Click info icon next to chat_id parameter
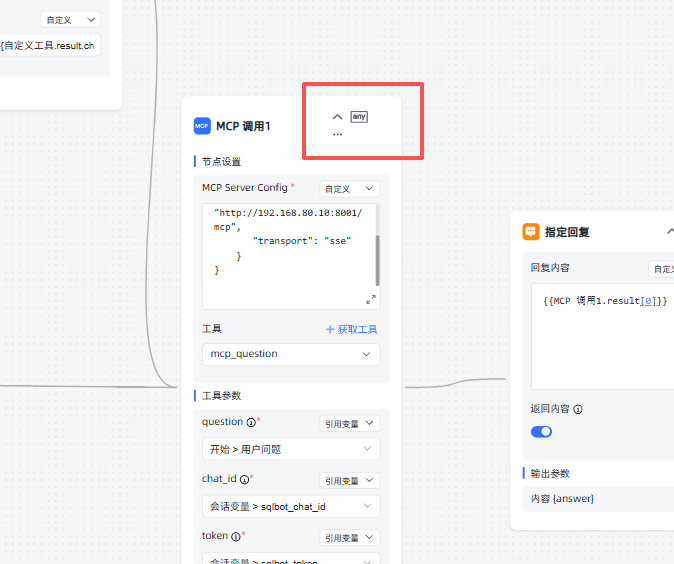The image size is (674, 564). 244,480
